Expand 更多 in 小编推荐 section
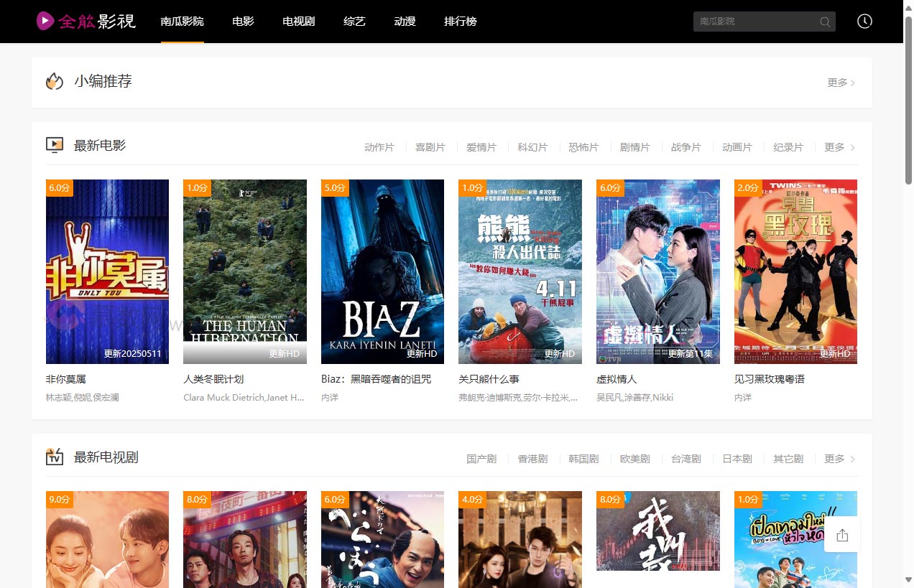Screen dimensions: 914x588 [x=841, y=83]
